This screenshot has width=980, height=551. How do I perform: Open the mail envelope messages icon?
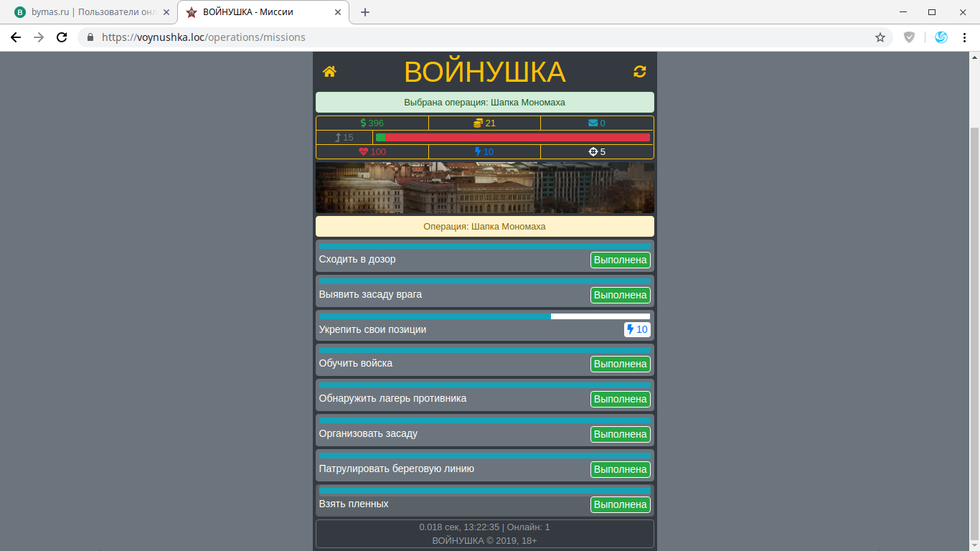pyautogui.click(x=596, y=123)
